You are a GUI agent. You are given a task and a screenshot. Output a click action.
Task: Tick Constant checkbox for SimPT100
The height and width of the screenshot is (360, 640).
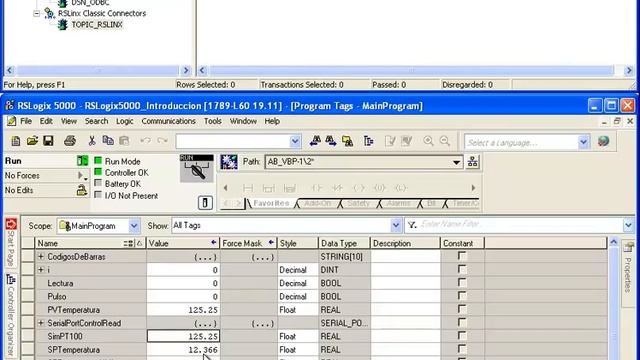coord(462,336)
